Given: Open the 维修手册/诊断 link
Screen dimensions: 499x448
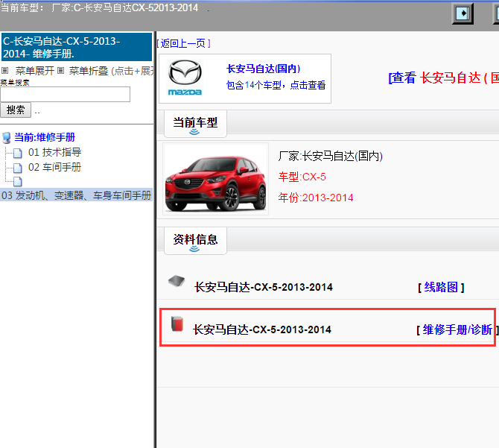Looking at the screenshot, I should [457, 329].
